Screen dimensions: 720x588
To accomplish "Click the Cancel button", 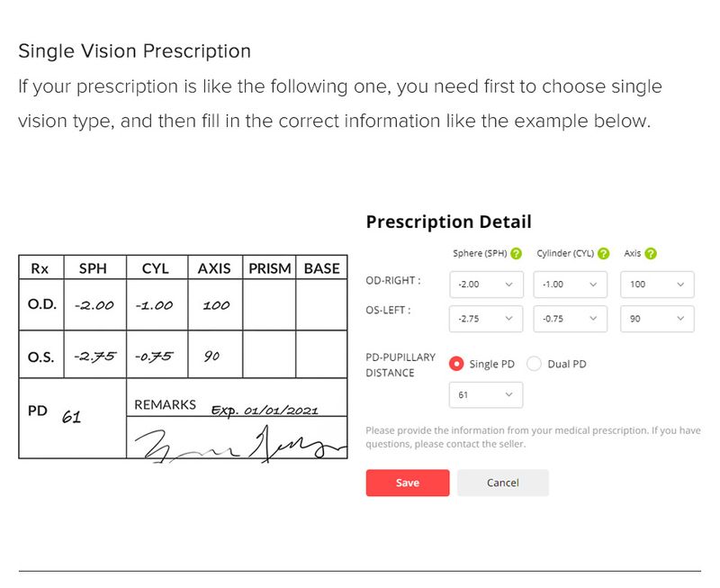I will coord(502,483).
